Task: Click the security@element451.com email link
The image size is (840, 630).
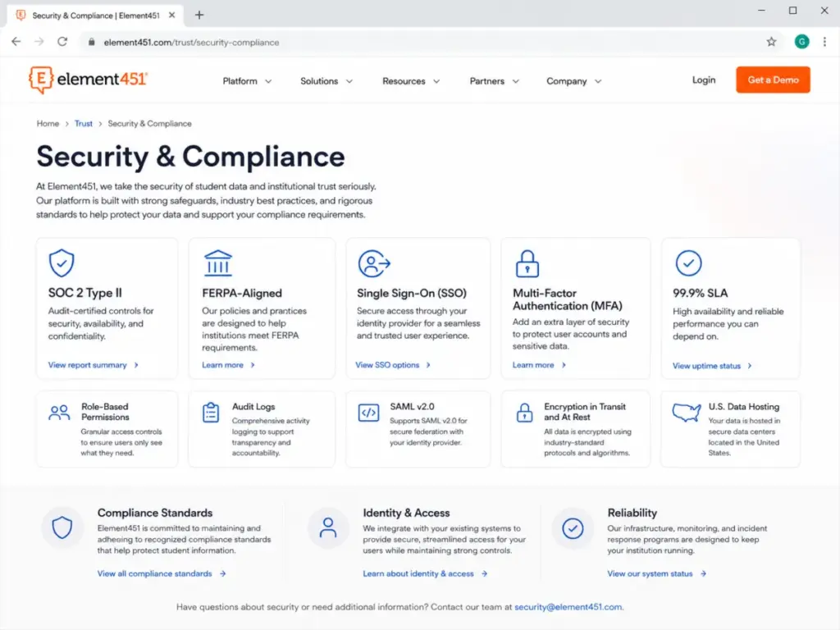Action: [568, 607]
